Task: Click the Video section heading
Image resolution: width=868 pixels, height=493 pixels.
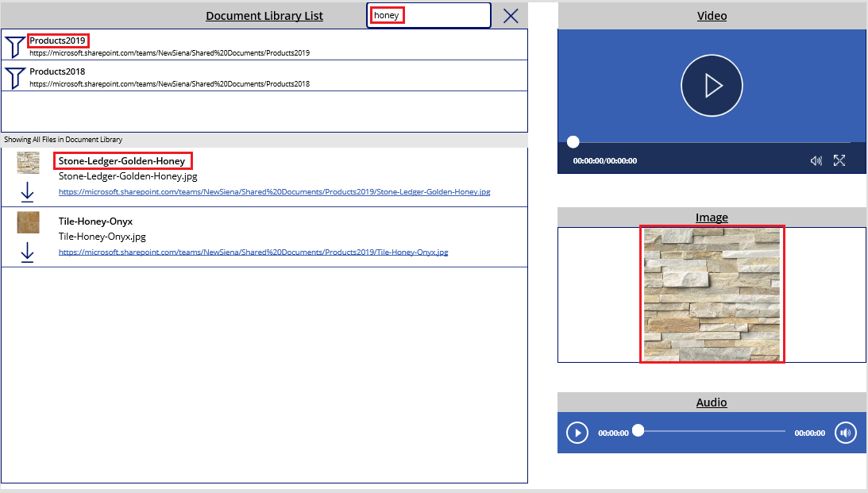Action: pos(712,16)
